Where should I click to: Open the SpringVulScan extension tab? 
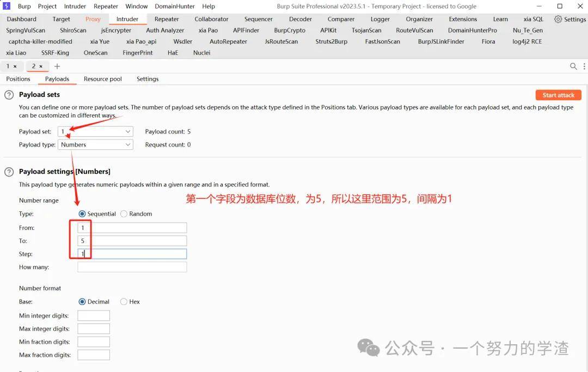[26, 31]
